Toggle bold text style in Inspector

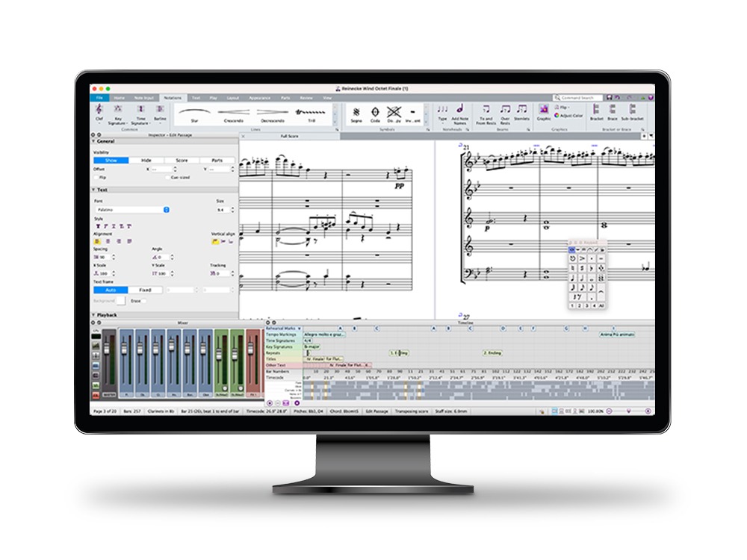coord(96,225)
